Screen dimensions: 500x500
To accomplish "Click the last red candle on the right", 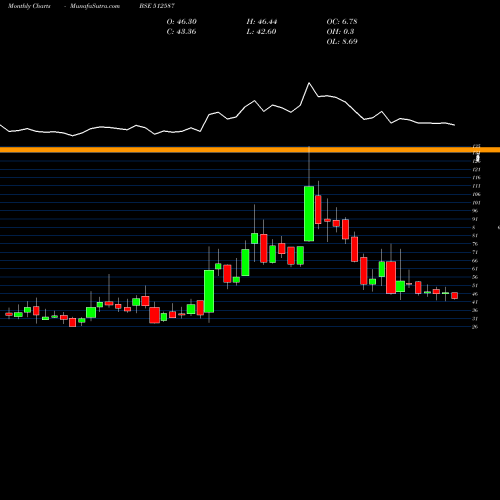I will 455,295.
